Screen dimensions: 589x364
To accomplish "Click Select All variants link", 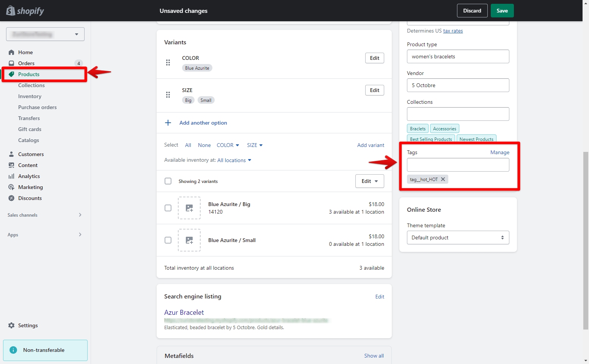I will pos(188,145).
